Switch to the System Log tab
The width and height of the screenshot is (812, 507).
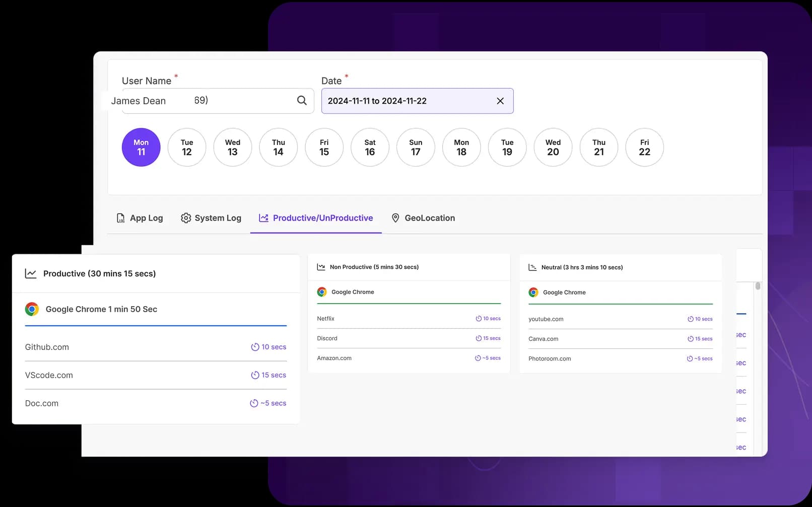(x=211, y=218)
